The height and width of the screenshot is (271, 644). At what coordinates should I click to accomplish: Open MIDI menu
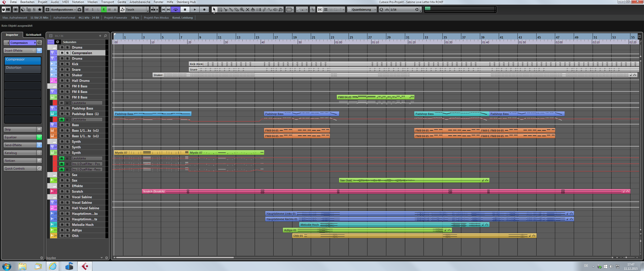click(x=65, y=2)
